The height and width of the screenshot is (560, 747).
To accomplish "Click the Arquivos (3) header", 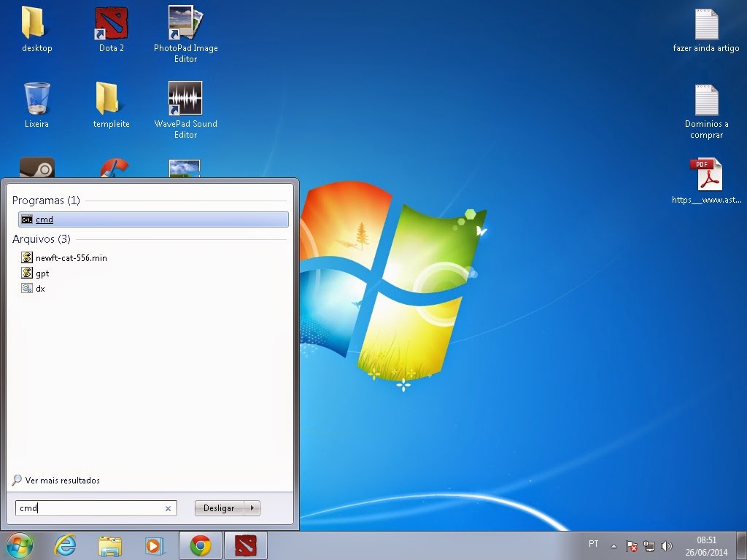I will (x=42, y=239).
